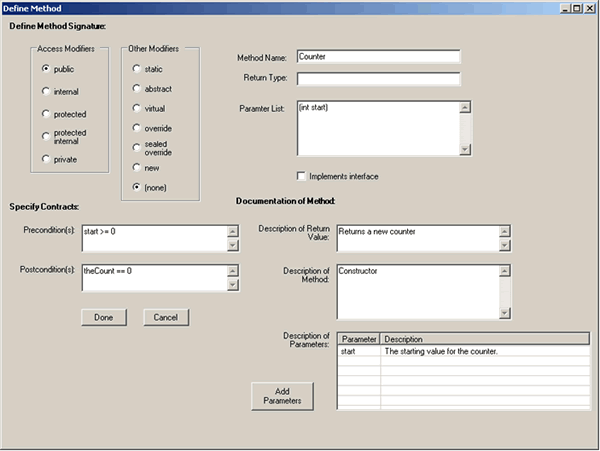The image size is (600, 451).
Task: Click the Add Parameters button
Action: (x=282, y=396)
